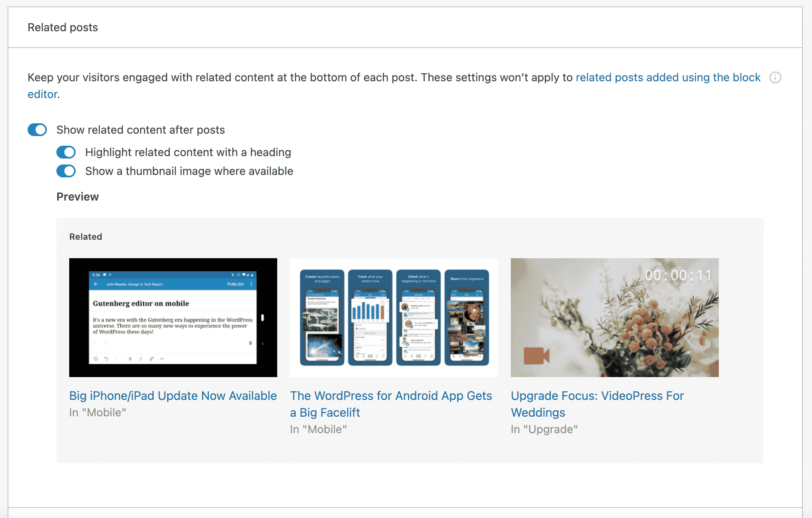
Task: Disable "Show related content after posts"
Action: tap(37, 130)
